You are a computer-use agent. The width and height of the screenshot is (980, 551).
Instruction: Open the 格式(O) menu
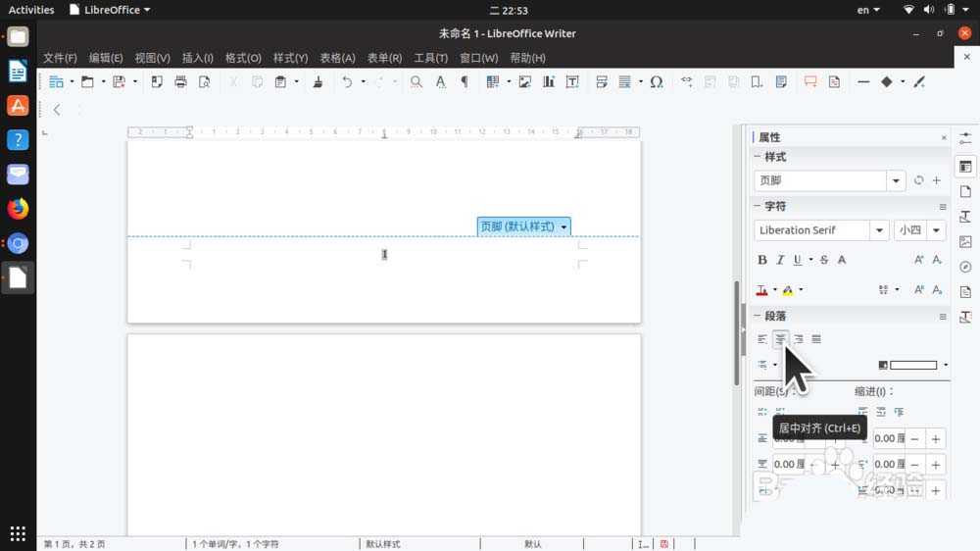(x=243, y=58)
